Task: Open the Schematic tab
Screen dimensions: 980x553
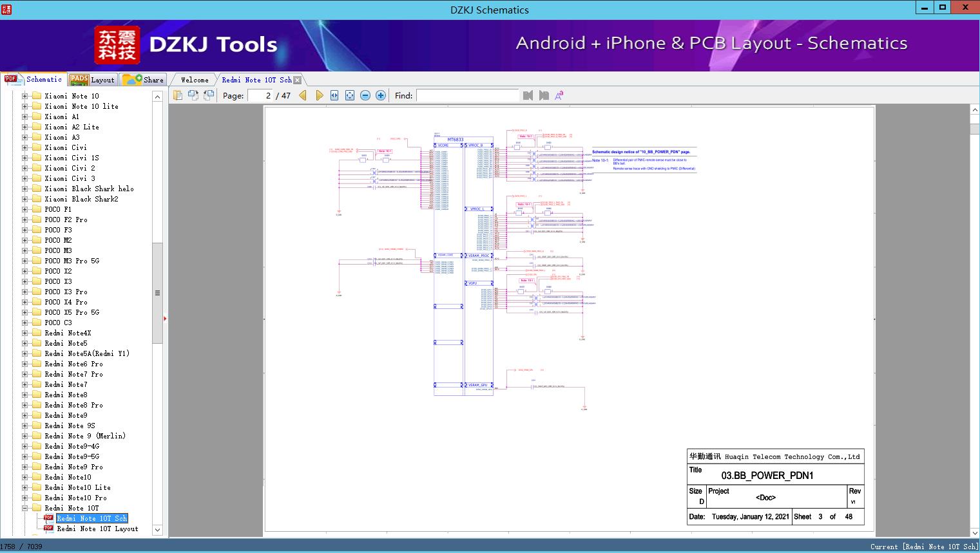Action: [33, 79]
